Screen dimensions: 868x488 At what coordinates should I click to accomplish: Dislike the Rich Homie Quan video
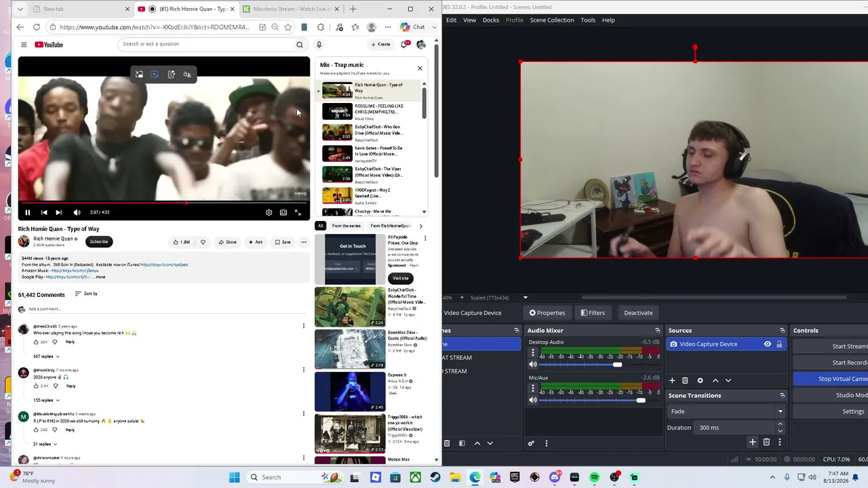click(x=202, y=242)
